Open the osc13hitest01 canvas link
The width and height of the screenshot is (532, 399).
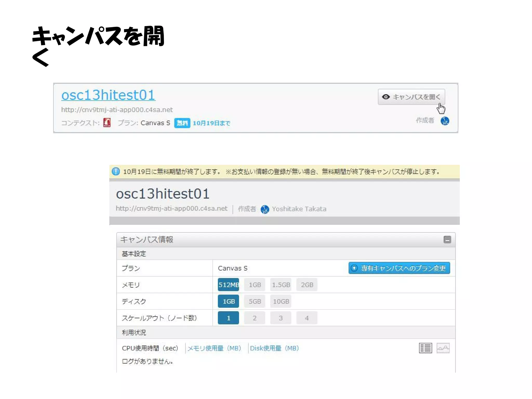coord(108,95)
